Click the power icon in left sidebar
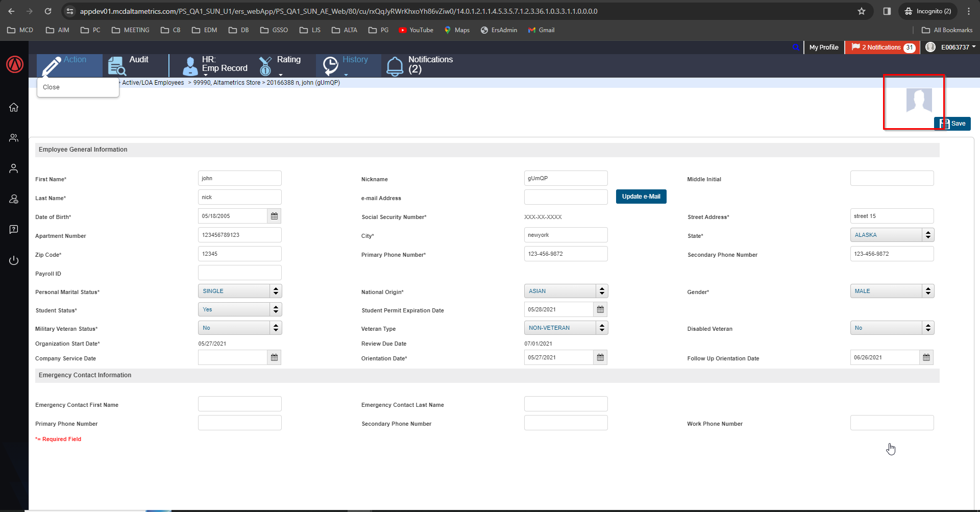Image resolution: width=980 pixels, height=512 pixels. tap(14, 260)
